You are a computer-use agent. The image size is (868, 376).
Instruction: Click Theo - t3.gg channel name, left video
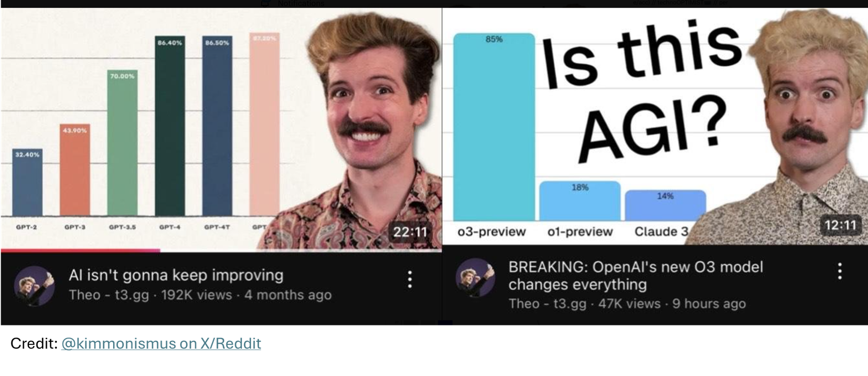tap(109, 295)
